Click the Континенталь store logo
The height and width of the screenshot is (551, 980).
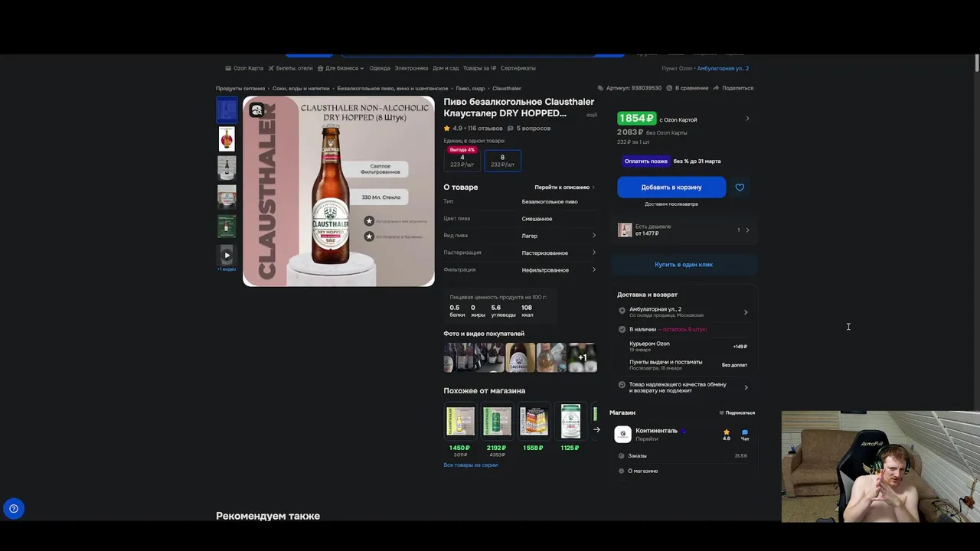(x=622, y=434)
